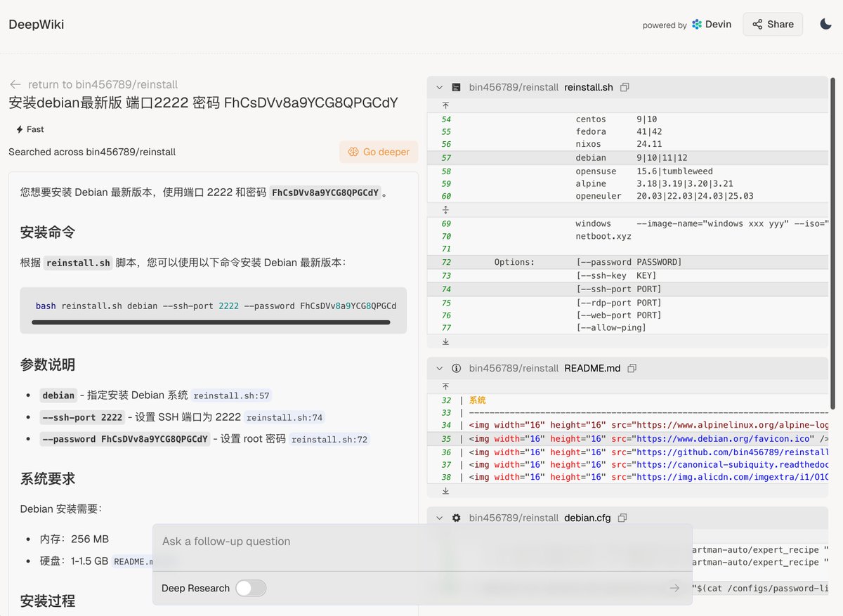Open the DeepWiki home logo
The height and width of the screenshot is (616, 843).
(x=37, y=24)
